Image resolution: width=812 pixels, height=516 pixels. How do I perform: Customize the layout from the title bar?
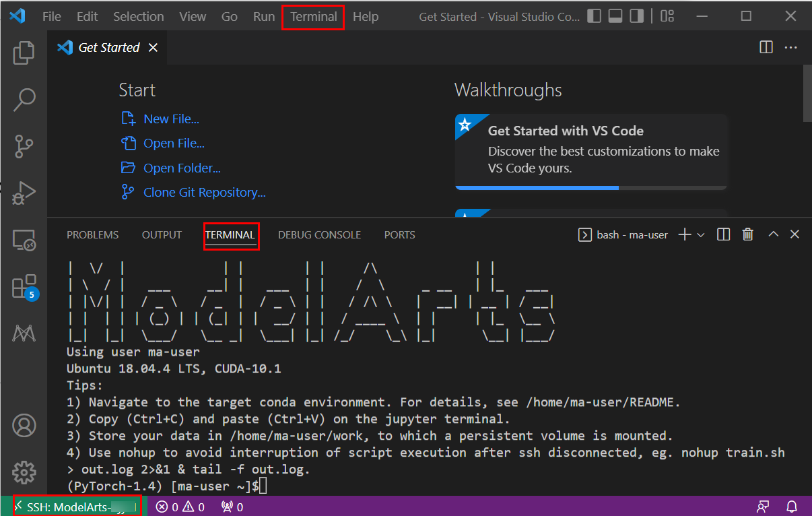pyautogui.click(x=667, y=16)
